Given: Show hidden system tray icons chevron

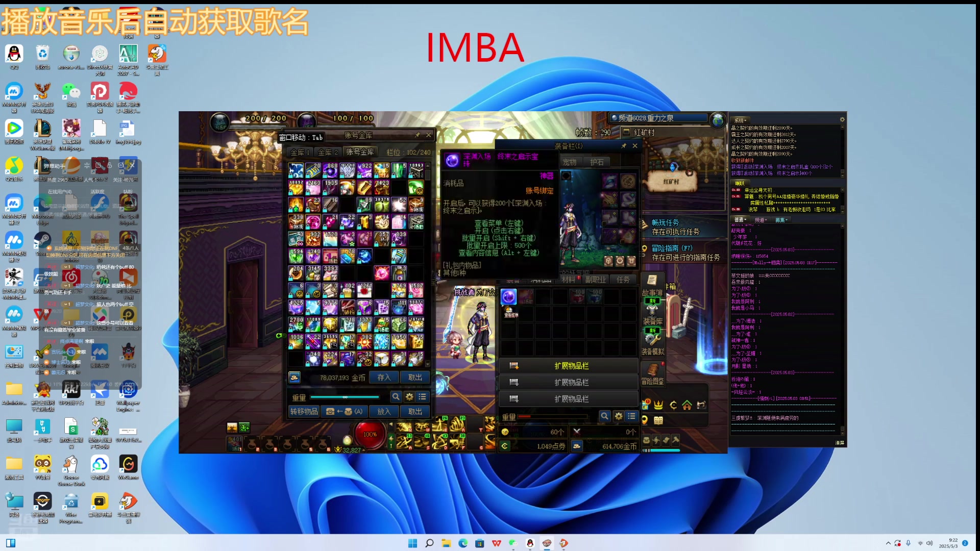Looking at the screenshot, I should 888,543.
